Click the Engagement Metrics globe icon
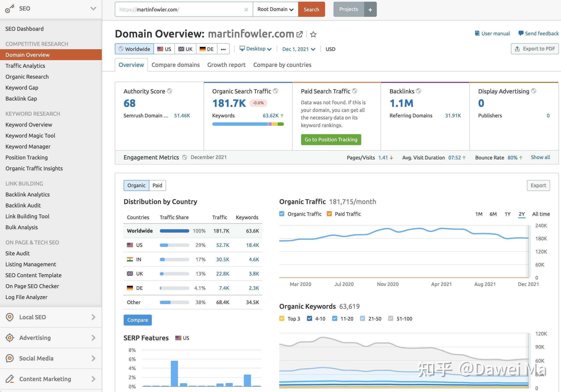The height and width of the screenshot is (392, 561). coord(185,157)
